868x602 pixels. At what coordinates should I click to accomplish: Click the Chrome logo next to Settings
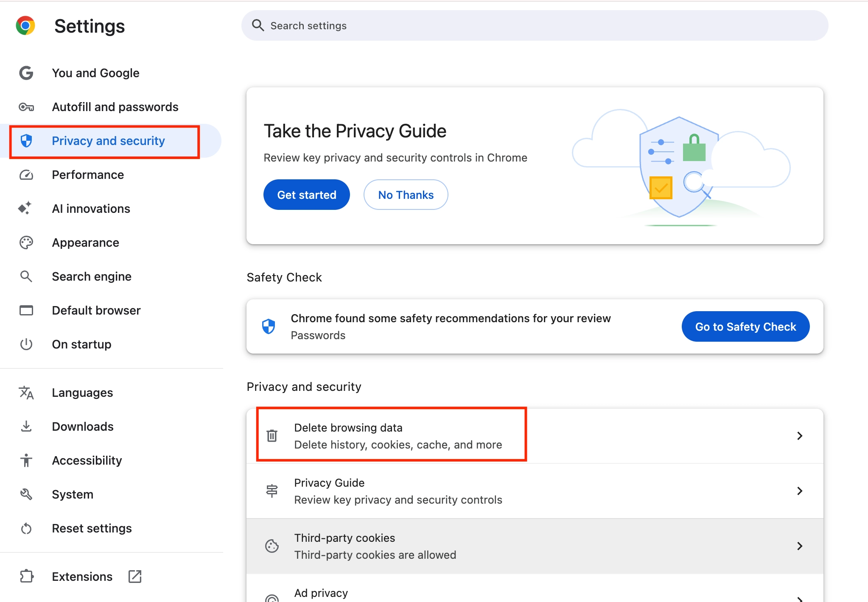(x=26, y=25)
